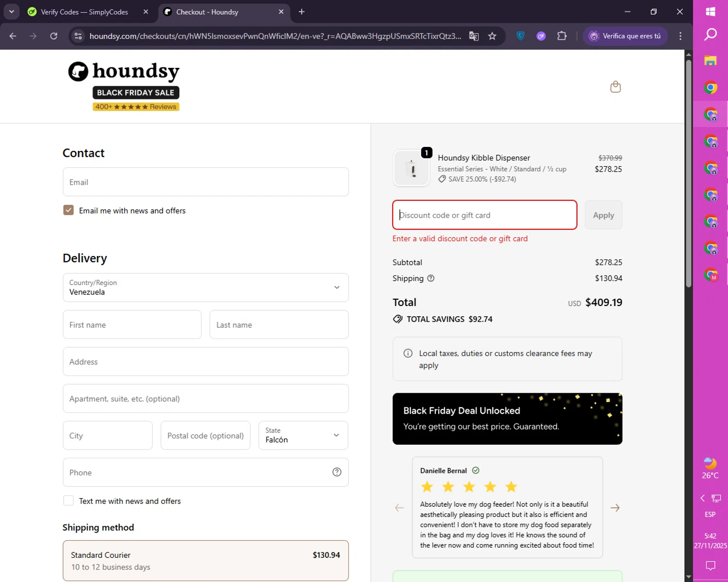
Task: Click the Kibble Dispenser product thumbnail
Action: coord(412,168)
